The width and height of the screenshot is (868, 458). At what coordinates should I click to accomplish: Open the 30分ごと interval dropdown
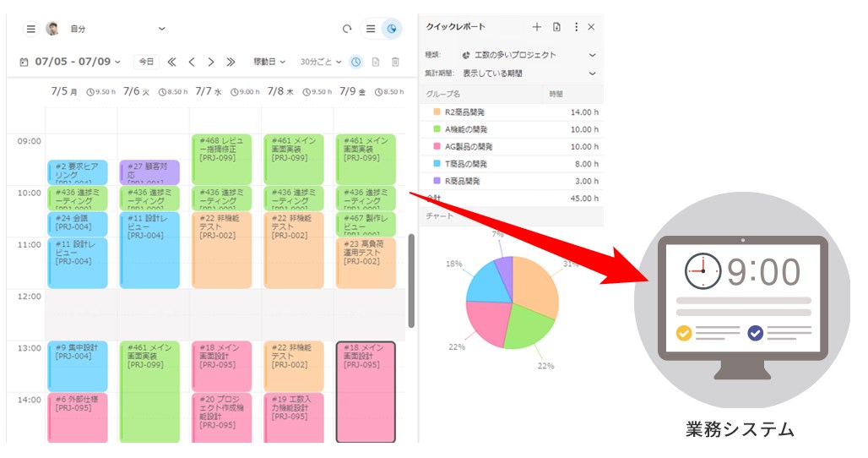pyautogui.click(x=321, y=62)
